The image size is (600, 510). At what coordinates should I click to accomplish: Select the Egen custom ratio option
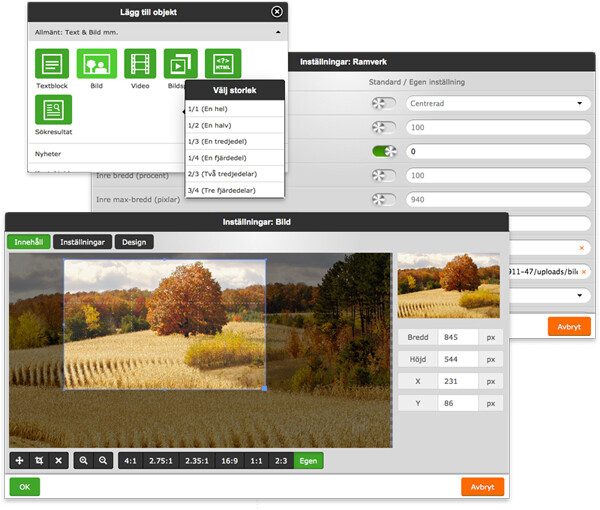tap(308, 461)
